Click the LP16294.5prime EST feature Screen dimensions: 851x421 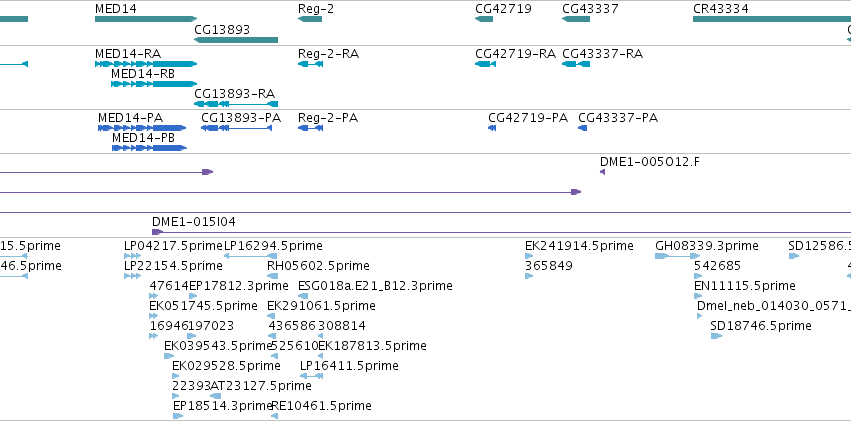point(251,256)
